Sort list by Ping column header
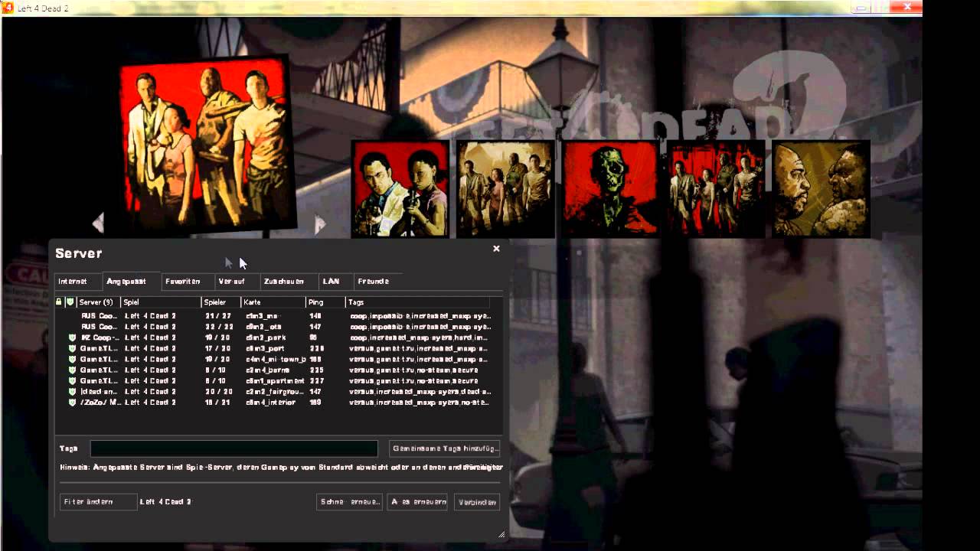The height and width of the screenshot is (551, 980). point(325,302)
